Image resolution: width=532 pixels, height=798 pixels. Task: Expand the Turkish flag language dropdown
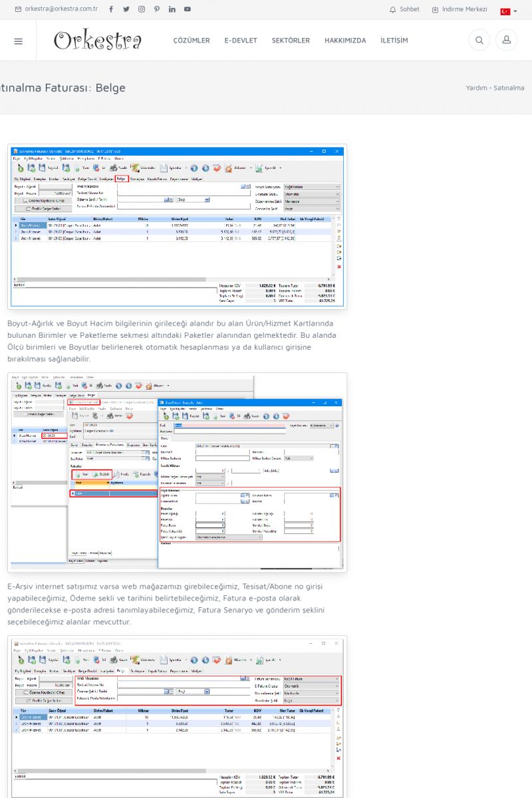(509, 11)
